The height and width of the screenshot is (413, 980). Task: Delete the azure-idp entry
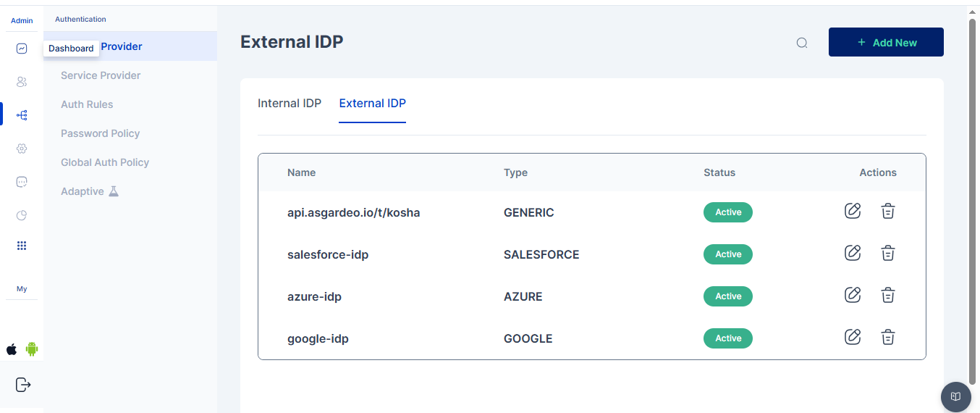pos(888,295)
